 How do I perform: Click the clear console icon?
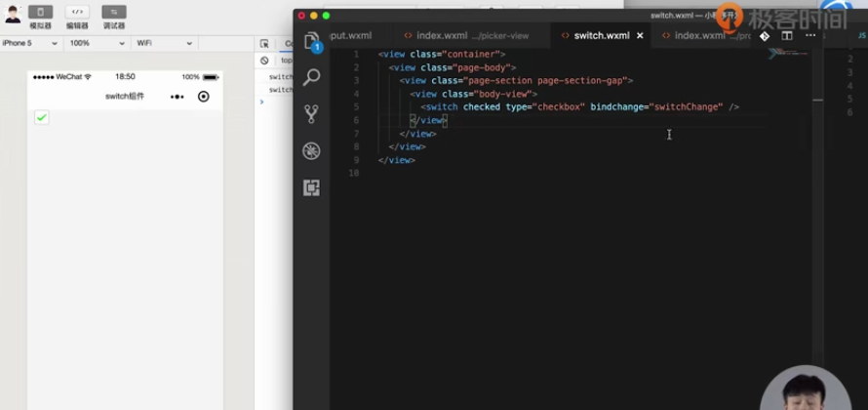click(264, 60)
